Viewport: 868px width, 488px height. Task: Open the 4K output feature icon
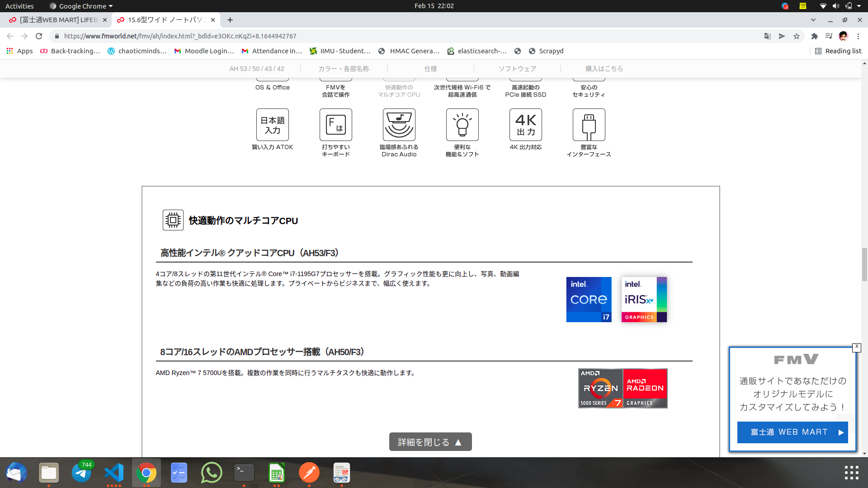(x=526, y=125)
